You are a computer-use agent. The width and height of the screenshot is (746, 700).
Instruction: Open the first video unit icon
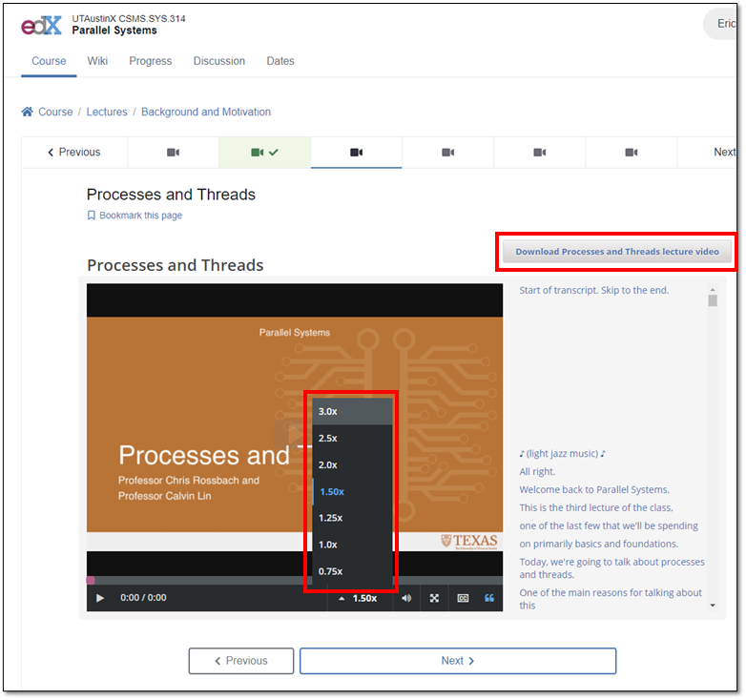tap(174, 153)
